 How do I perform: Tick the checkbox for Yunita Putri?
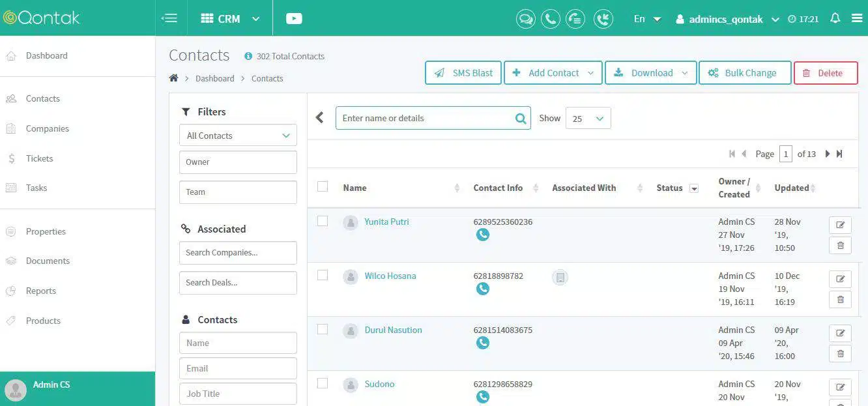(323, 221)
